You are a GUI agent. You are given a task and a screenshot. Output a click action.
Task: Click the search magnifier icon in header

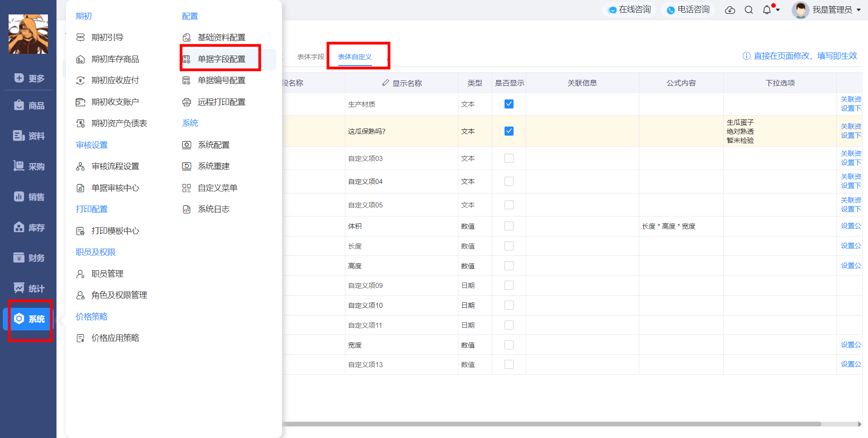pyautogui.click(x=749, y=10)
